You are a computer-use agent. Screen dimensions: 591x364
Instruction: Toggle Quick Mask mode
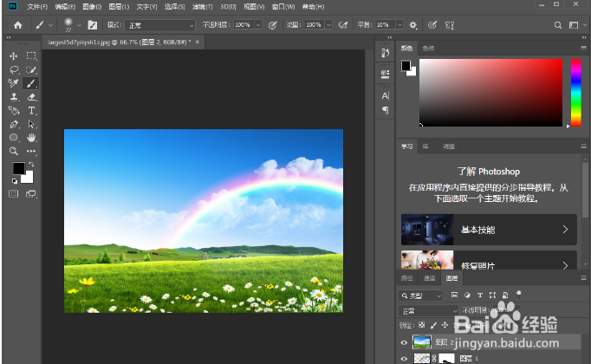click(14, 194)
